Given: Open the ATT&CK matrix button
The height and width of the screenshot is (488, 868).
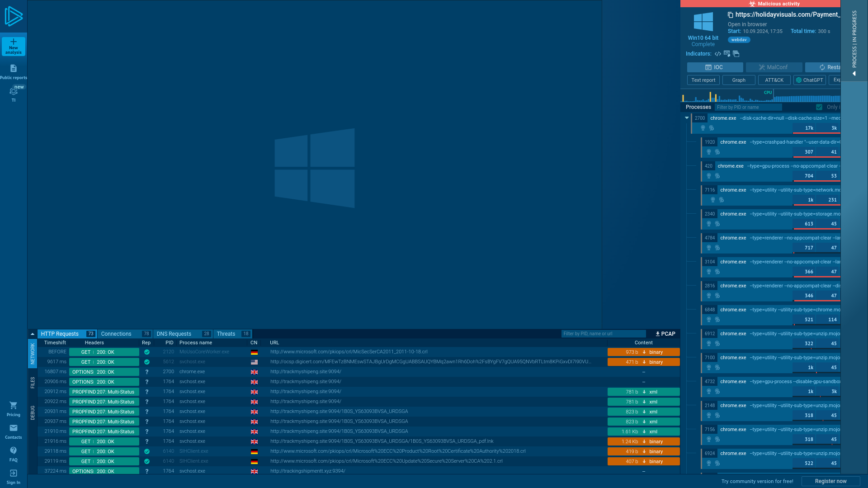Looking at the screenshot, I should click(774, 80).
